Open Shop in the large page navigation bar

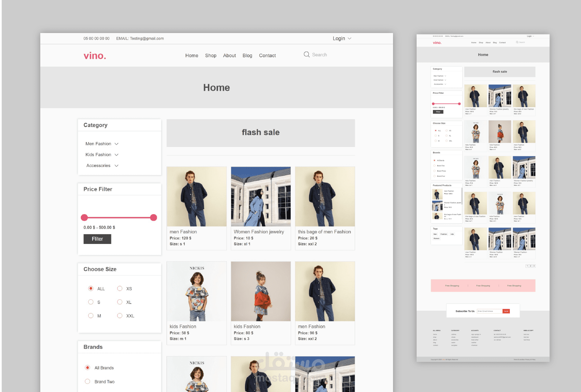[210, 56]
